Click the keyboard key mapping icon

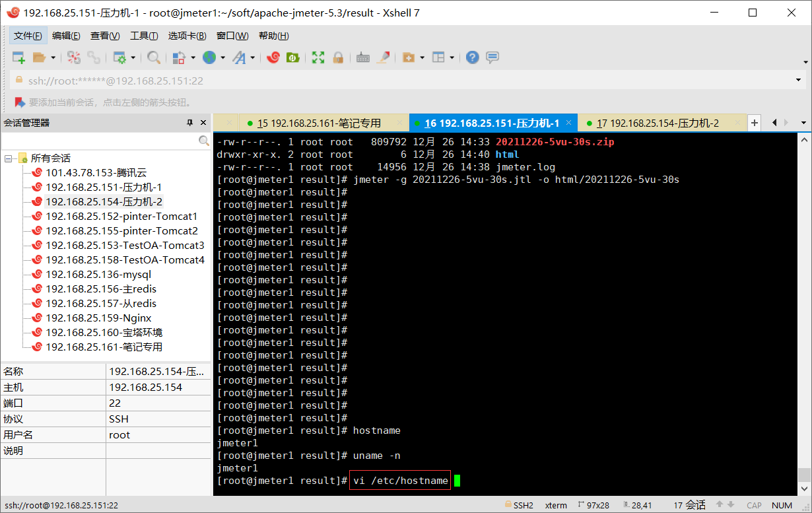click(x=362, y=57)
